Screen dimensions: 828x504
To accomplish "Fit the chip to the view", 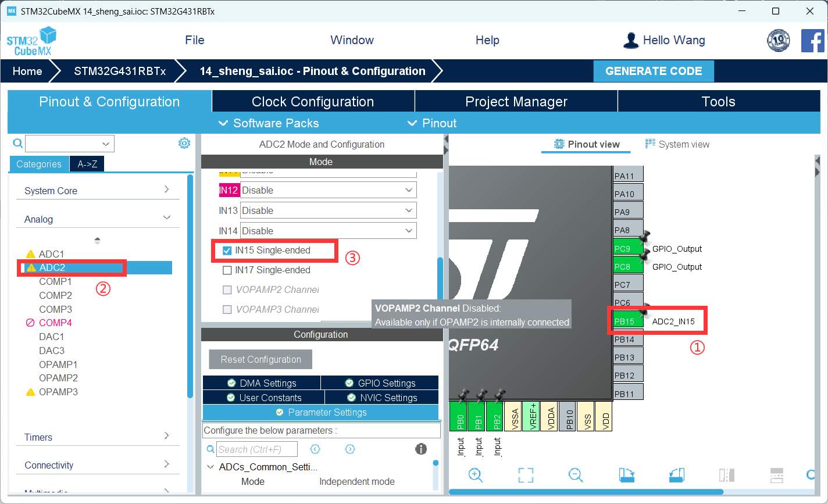I will pos(526,475).
